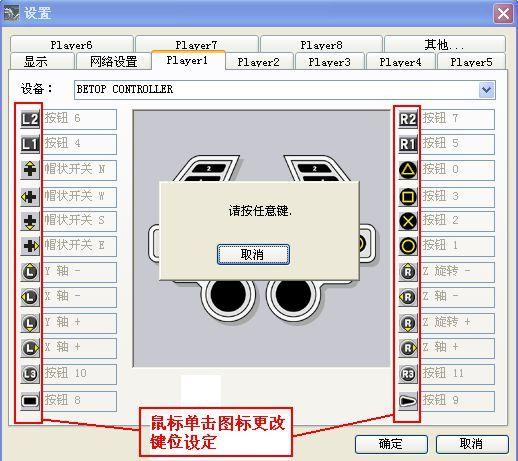Open the 设备 device dropdown
Screen dimensions: 518x461
click(486, 90)
